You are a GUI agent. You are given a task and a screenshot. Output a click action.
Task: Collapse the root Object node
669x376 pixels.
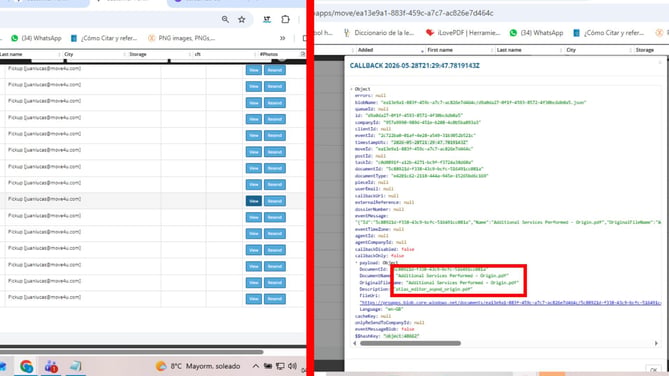[x=352, y=89]
